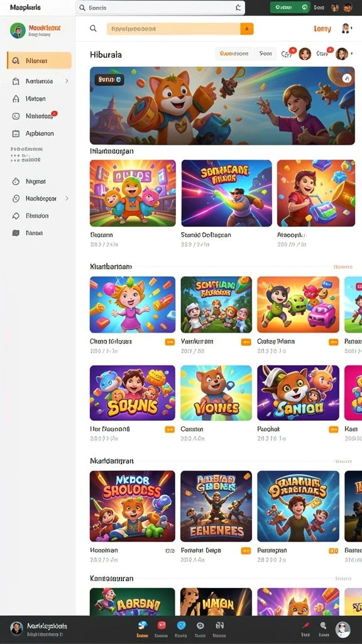The width and height of the screenshot is (362, 644).
Task: Switch to the second tab beside Hiburaia
Action: (x=266, y=54)
